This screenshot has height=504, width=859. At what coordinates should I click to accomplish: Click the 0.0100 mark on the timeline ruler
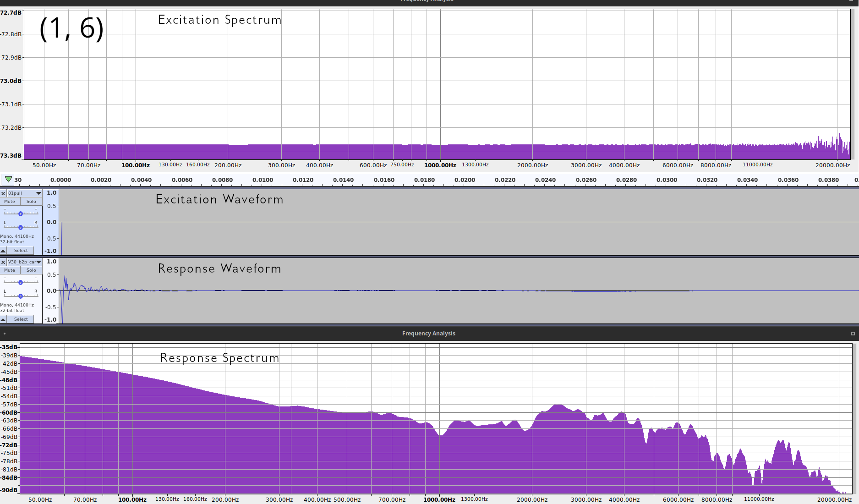pos(263,180)
